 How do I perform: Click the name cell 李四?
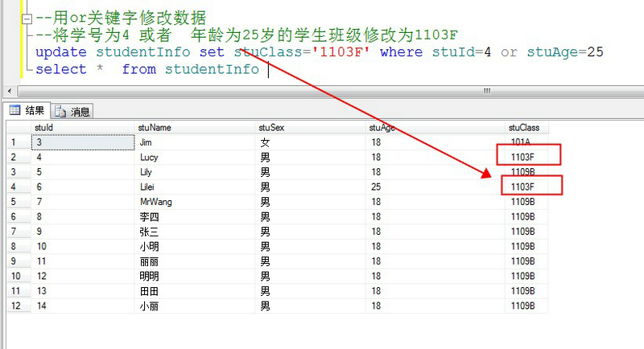pyautogui.click(x=195, y=216)
